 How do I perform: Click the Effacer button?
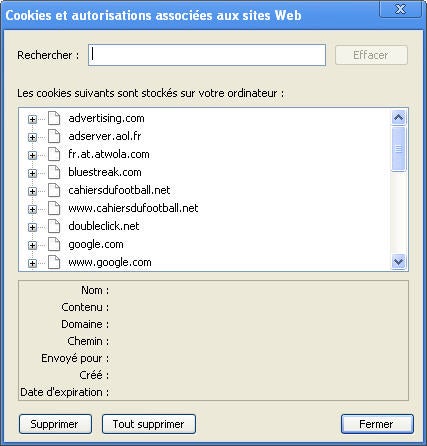[x=371, y=55]
